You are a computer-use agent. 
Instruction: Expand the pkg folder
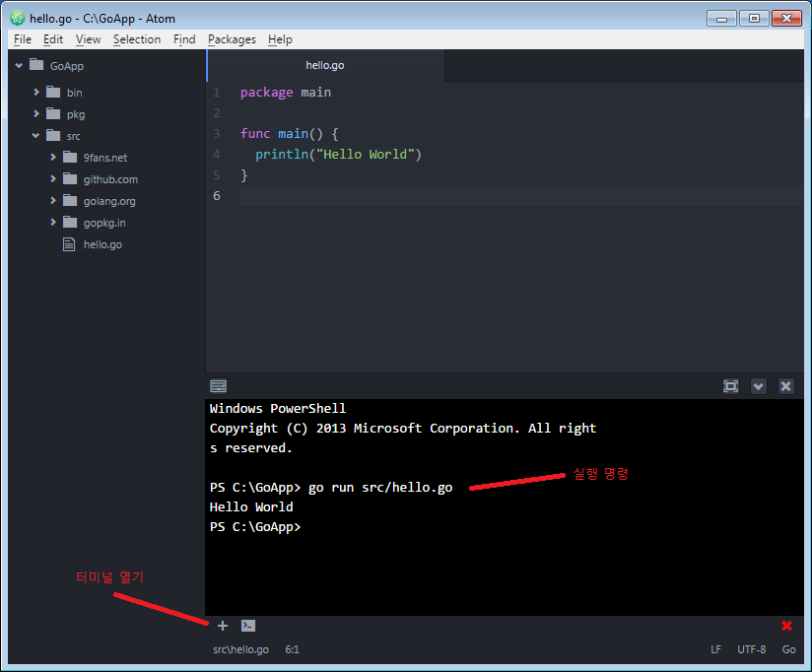coord(36,113)
